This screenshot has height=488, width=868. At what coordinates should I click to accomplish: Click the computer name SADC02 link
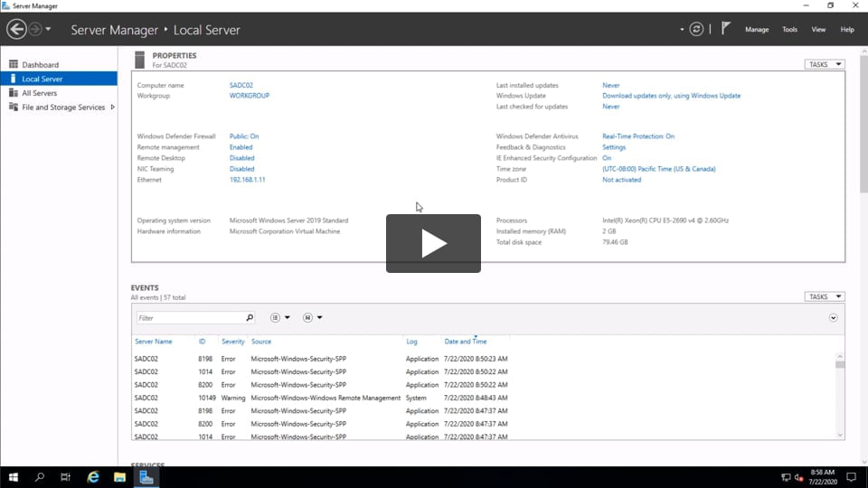click(241, 85)
